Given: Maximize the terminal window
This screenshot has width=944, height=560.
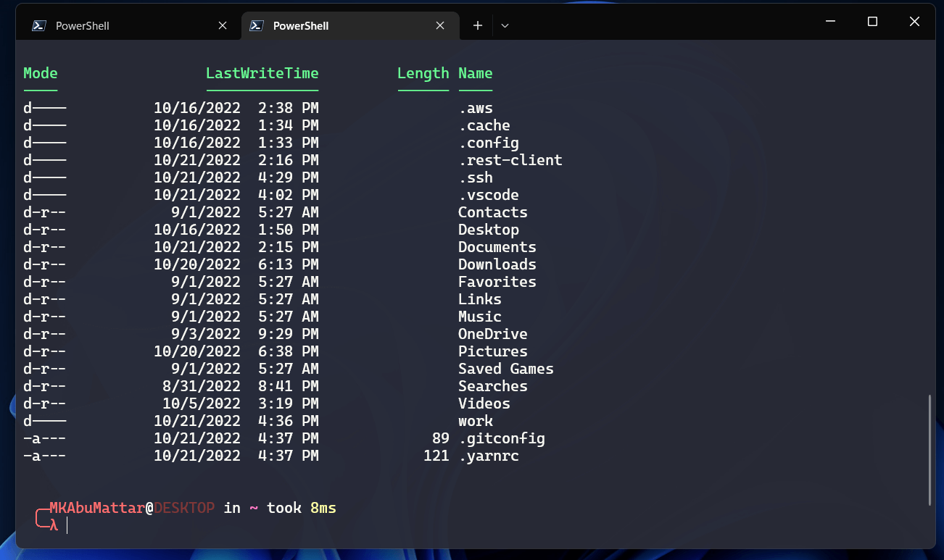Looking at the screenshot, I should tap(872, 22).
